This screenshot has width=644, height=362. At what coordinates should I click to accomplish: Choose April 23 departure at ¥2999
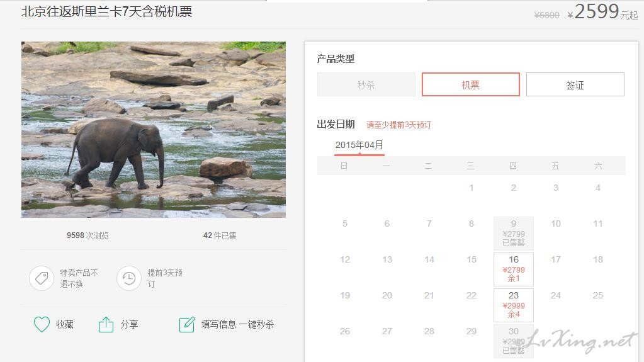pos(514,305)
